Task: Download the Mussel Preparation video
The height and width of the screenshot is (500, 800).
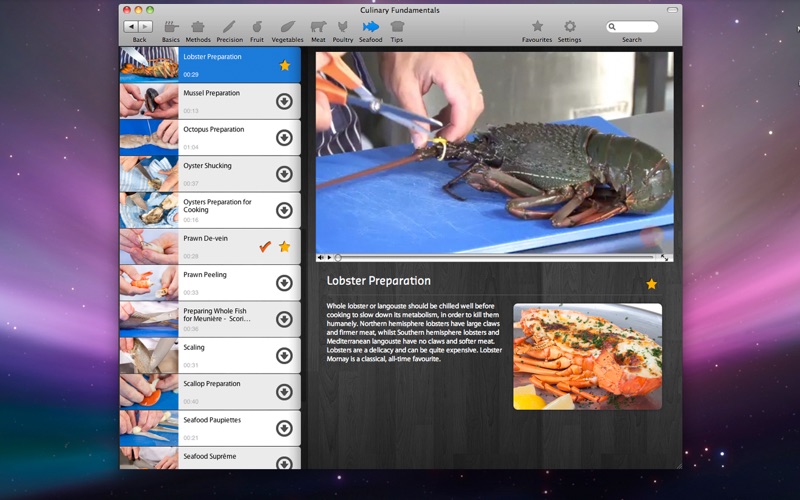Action: coord(284,101)
